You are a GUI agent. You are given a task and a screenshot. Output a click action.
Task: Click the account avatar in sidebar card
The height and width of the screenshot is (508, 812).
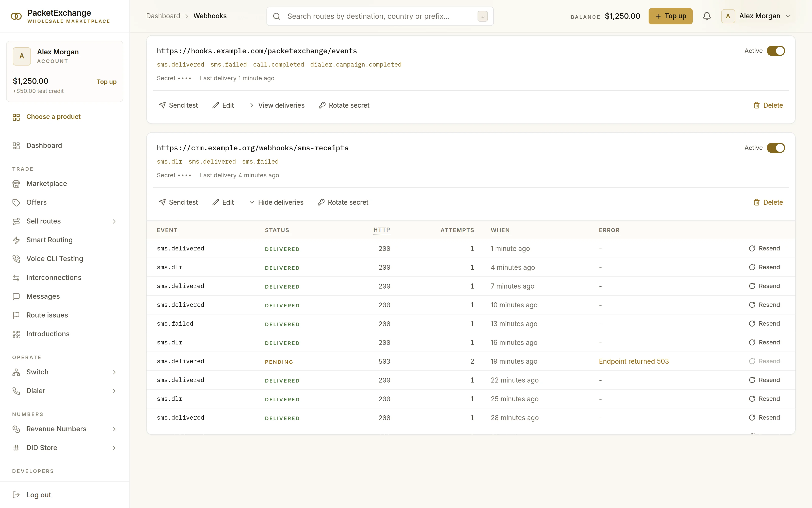tap(22, 56)
